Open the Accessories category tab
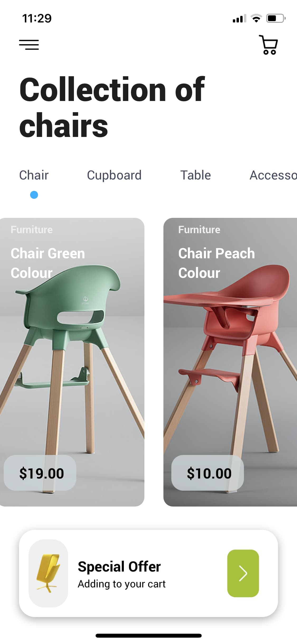 pyautogui.click(x=273, y=175)
